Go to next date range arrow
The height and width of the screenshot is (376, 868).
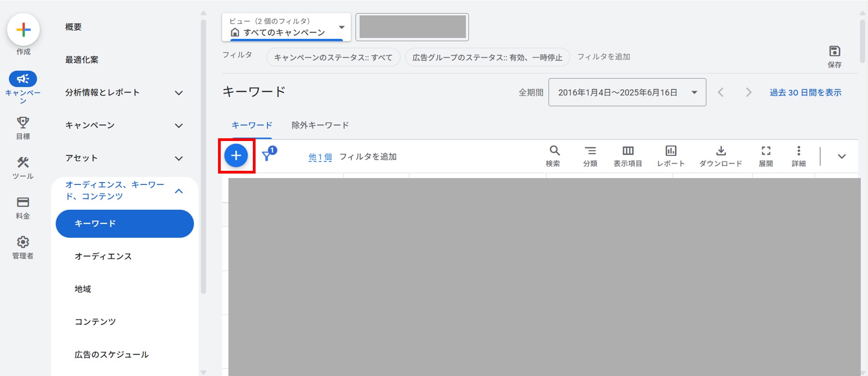coord(749,92)
